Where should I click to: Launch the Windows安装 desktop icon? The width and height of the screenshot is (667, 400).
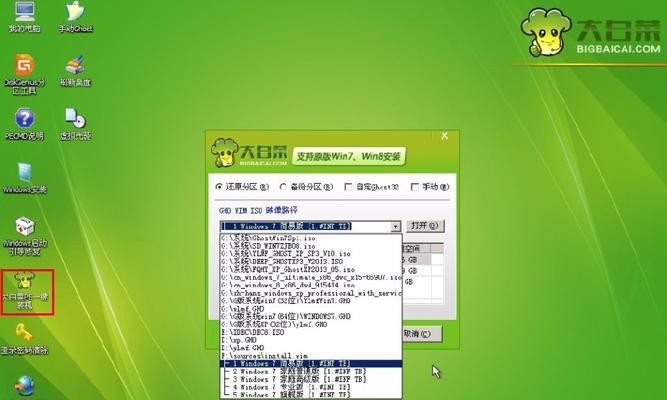(x=24, y=177)
